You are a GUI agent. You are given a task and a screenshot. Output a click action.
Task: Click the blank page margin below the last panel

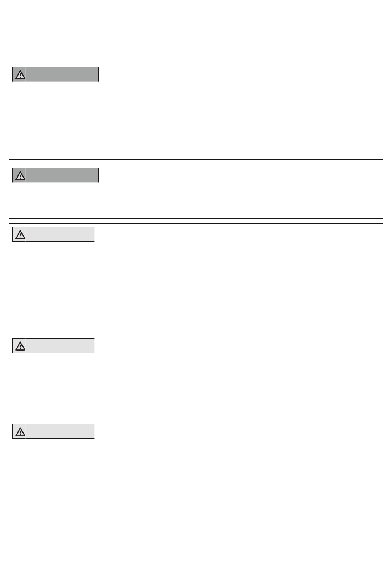196,559
